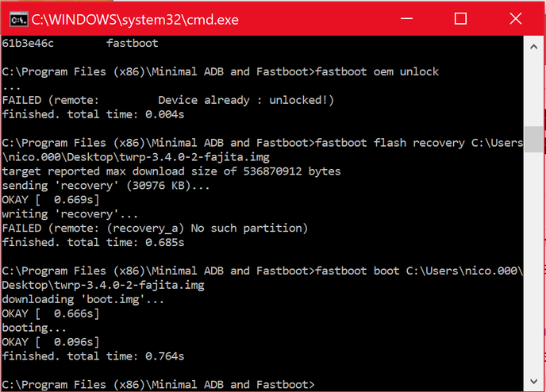
Task: Open the cmd.exe system menu icon
Action: (18, 20)
